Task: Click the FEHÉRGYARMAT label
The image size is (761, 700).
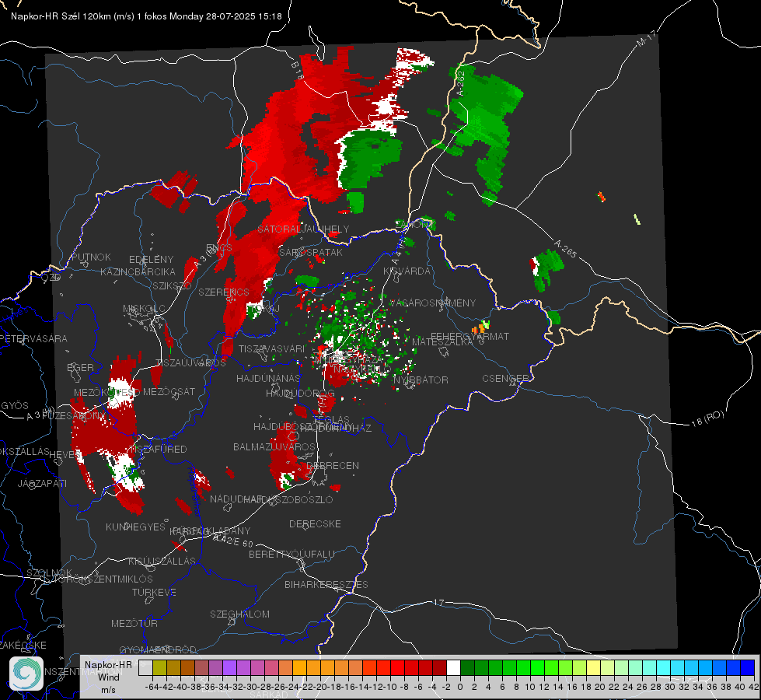Action: pos(470,336)
